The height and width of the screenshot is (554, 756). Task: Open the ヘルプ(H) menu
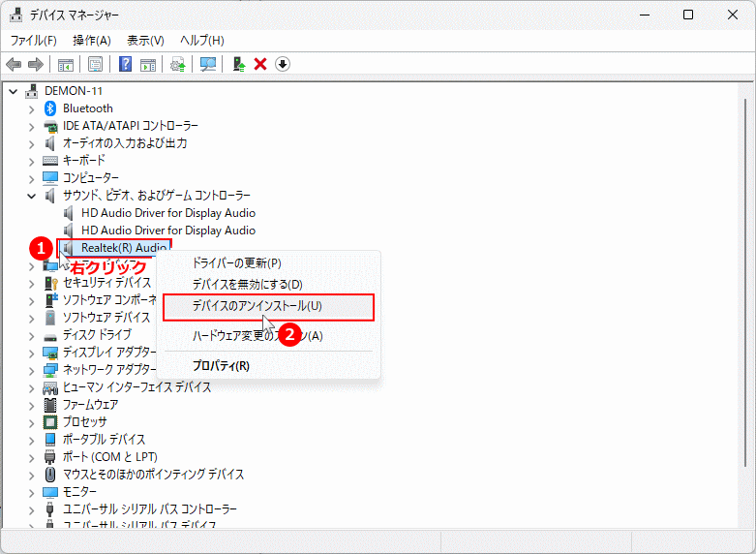pos(202,41)
